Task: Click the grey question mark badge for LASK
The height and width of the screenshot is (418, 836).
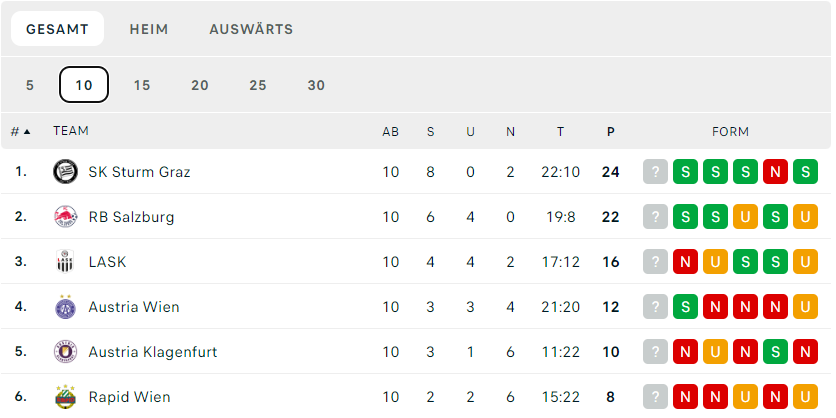Action: click(655, 262)
